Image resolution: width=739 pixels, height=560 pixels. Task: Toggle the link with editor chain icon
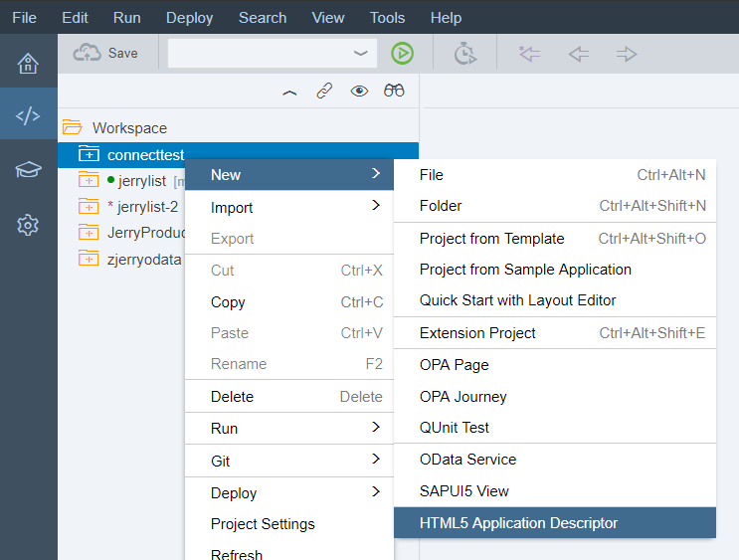tap(324, 91)
